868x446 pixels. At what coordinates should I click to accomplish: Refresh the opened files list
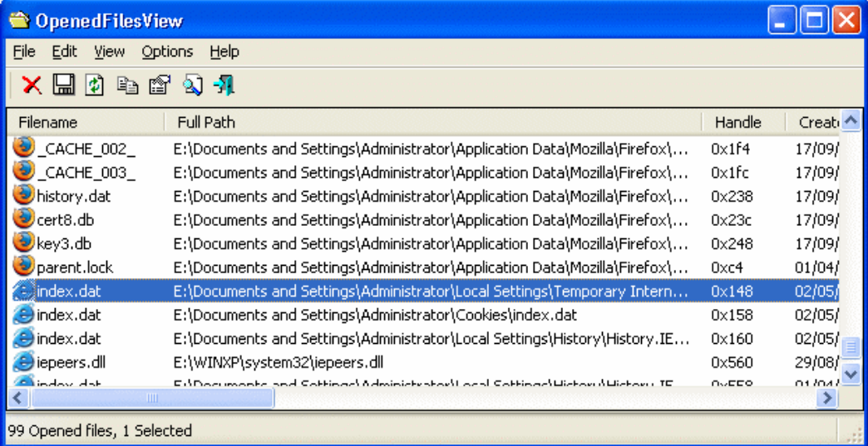(x=95, y=85)
